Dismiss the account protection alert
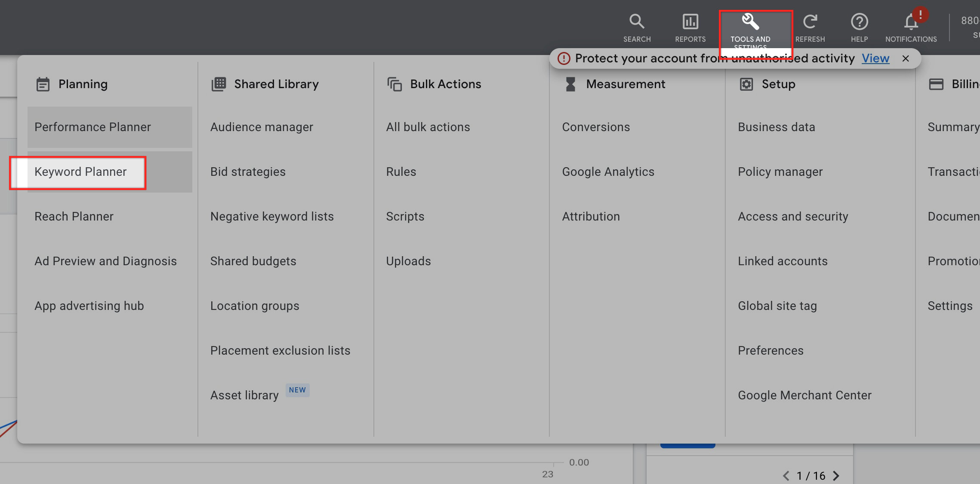This screenshot has height=484, width=980. pyautogui.click(x=906, y=58)
